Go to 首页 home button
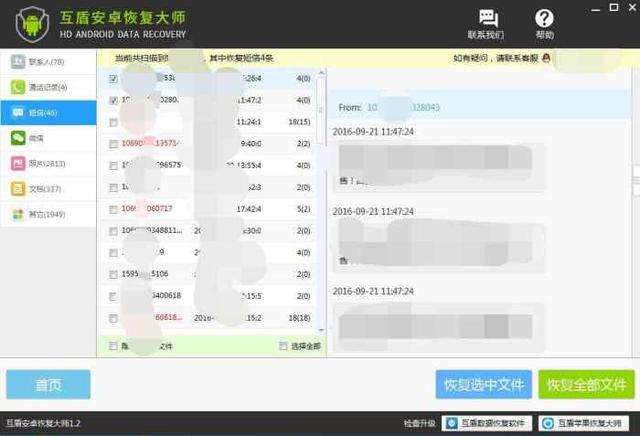Image resolution: width=640 pixels, height=436 pixels. pyautogui.click(x=48, y=384)
